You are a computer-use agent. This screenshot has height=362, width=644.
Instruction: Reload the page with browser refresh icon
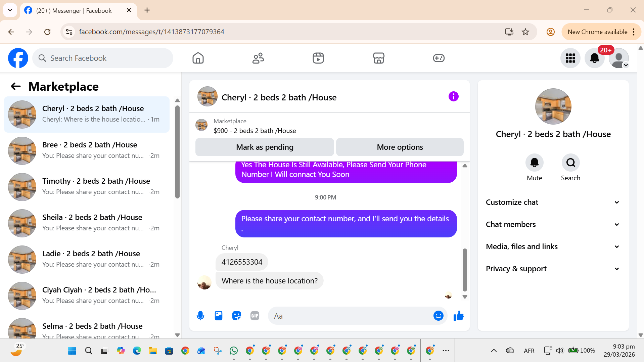pos(47,32)
